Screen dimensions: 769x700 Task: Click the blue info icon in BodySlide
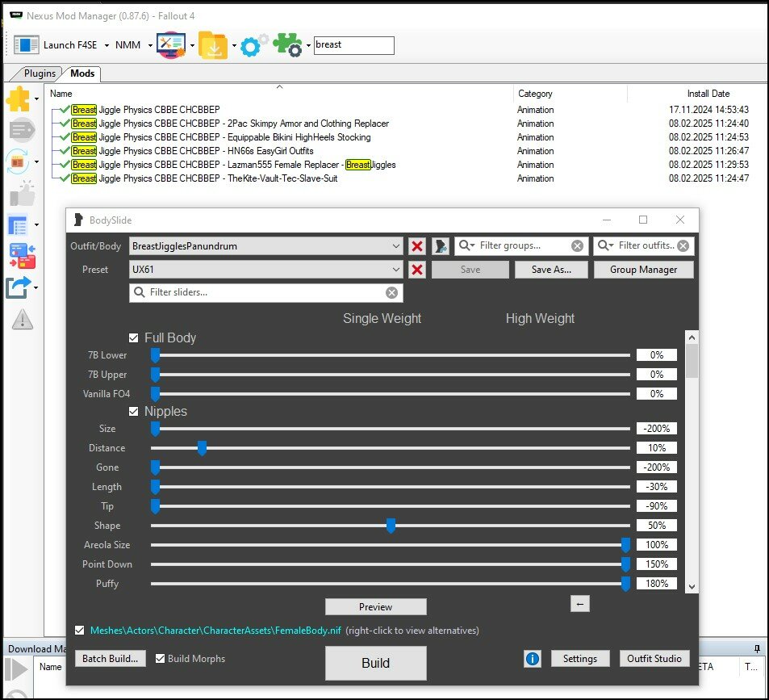coord(532,659)
